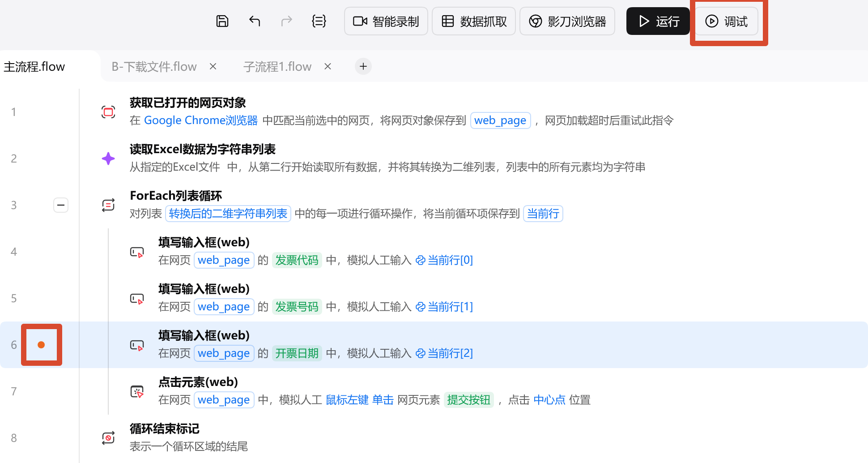868x463 pixels.
Task: Click the 填写输入框 icon on line 4
Action: (137, 252)
